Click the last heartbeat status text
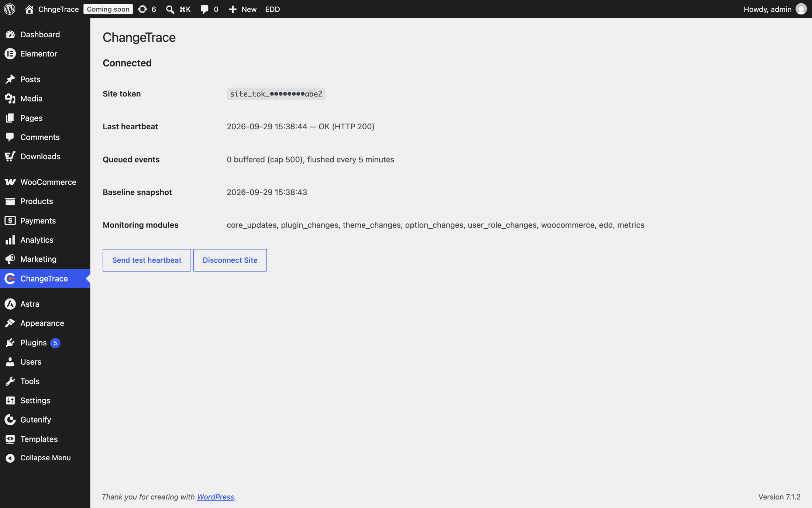The width and height of the screenshot is (812, 508). coord(300,126)
